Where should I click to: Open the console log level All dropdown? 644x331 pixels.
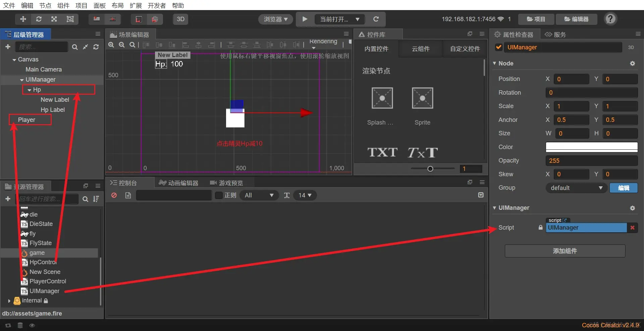[x=259, y=195]
